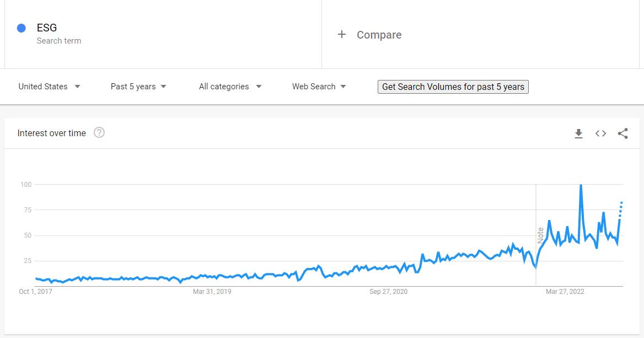Image resolution: width=644 pixels, height=338 pixels.
Task: Click the plus icon to add a comparison term
Action: (x=342, y=34)
